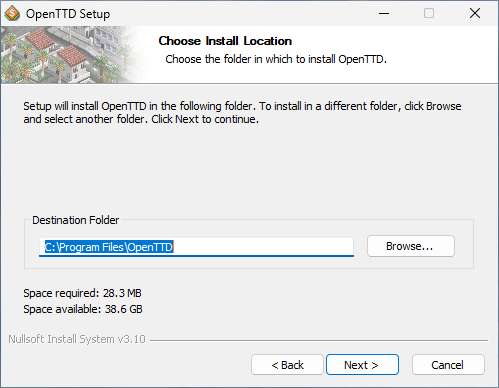499x388 pixels.
Task: Click the highlighted C:\Program Files\OpenTTD path text
Action: tap(109, 247)
